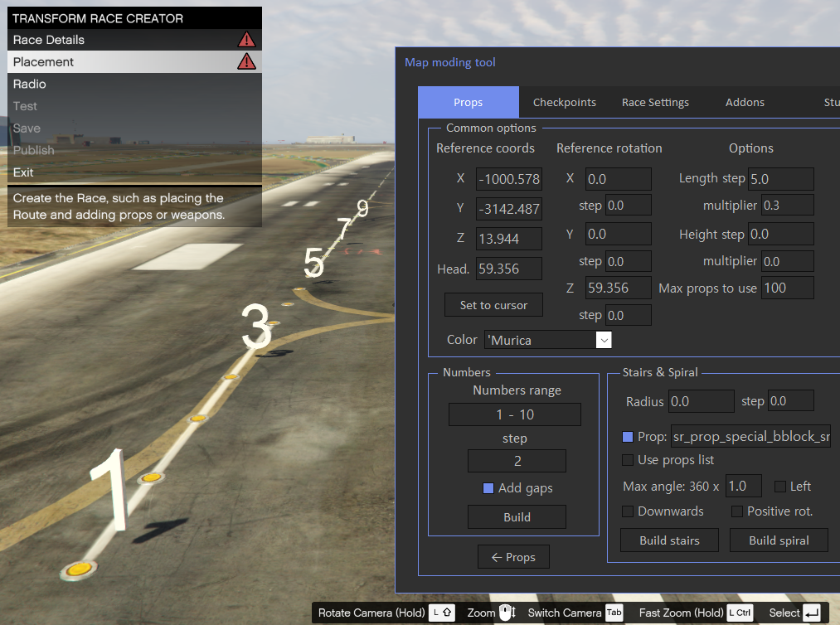This screenshot has width=840, height=625.
Task: Click the Reference coords Z field
Action: pos(509,239)
